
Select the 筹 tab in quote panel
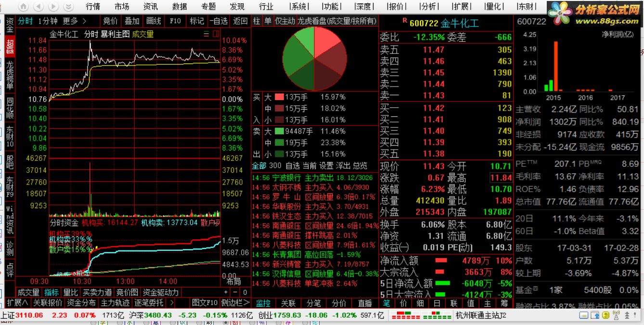(504, 303)
